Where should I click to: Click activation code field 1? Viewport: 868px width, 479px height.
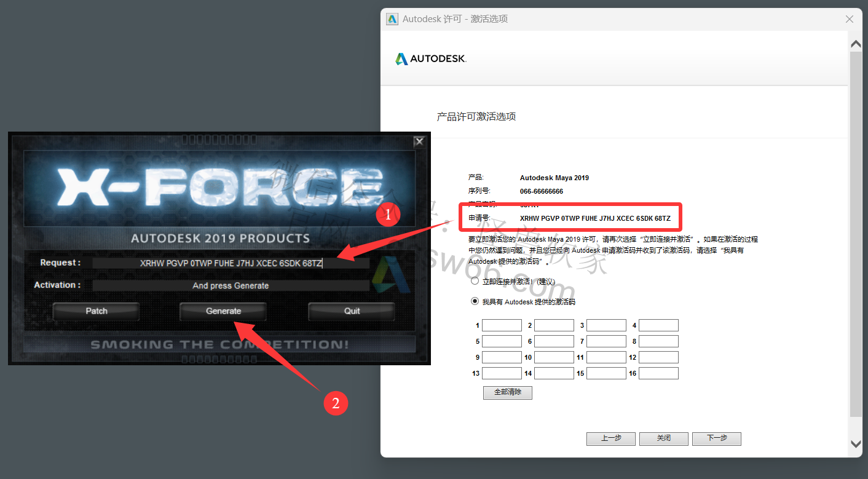click(x=502, y=325)
